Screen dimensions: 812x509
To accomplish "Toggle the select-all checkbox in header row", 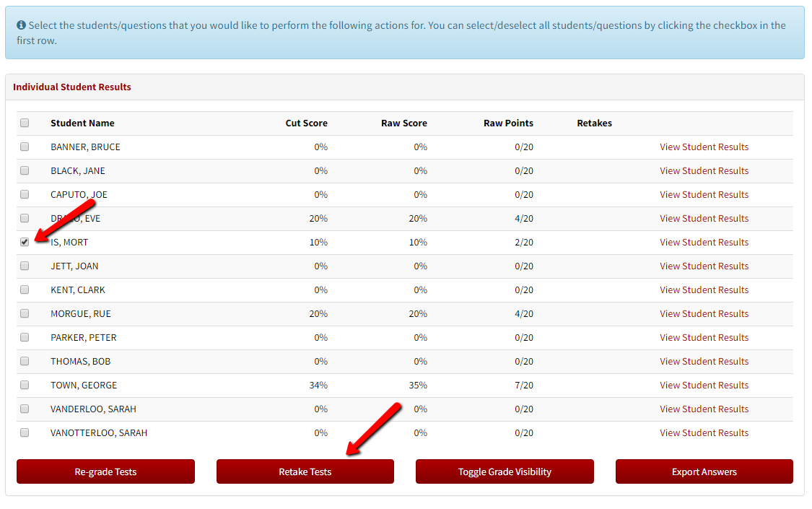I will [x=25, y=123].
